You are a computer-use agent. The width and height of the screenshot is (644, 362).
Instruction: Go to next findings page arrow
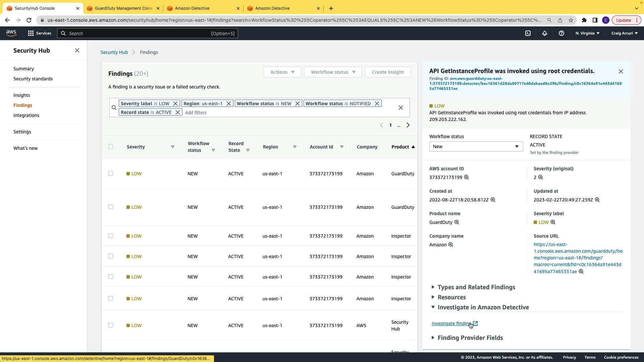click(x=408, y=125)
